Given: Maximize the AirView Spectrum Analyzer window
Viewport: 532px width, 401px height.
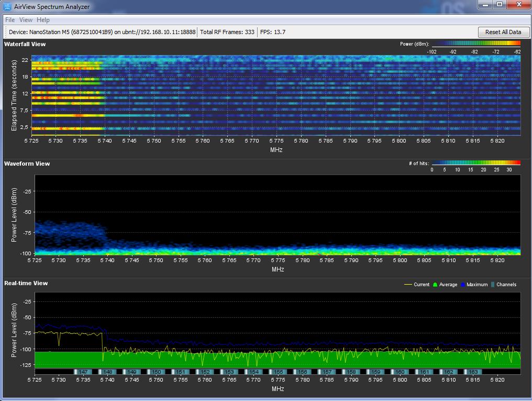Looking at the screenshot, I should tap(500, 5).
